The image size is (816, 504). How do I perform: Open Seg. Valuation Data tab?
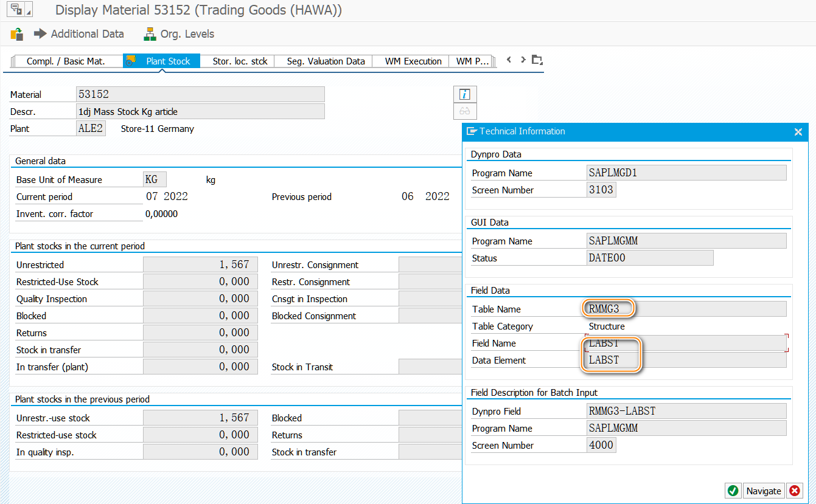coord(326,61)
